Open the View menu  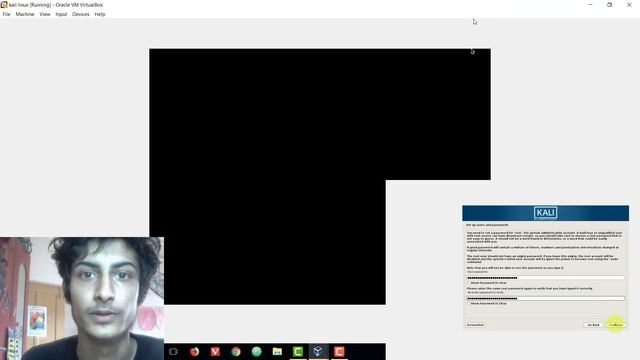coord(45,14)
